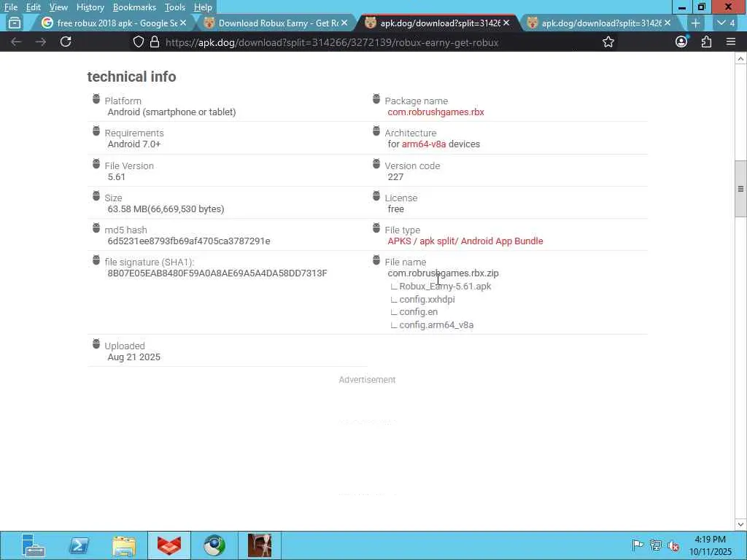Screen dimensions: 747x560
Task: Close the Download Robux Earny tab
Action: click(x=344, y=23)
